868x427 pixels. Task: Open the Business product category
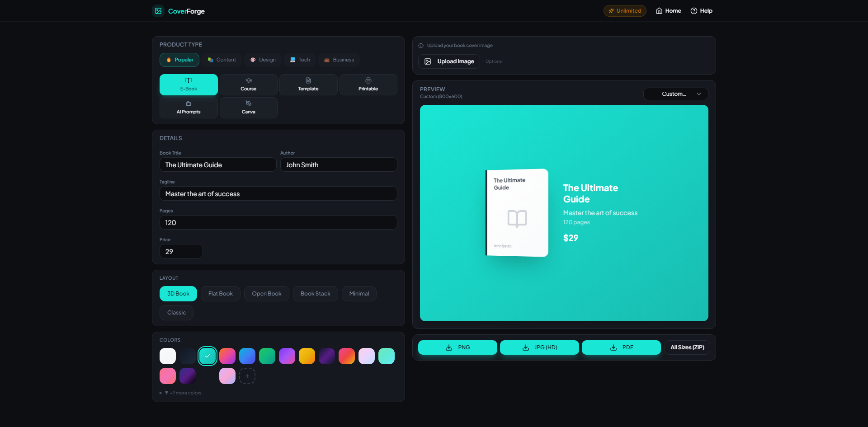(339, 60)
